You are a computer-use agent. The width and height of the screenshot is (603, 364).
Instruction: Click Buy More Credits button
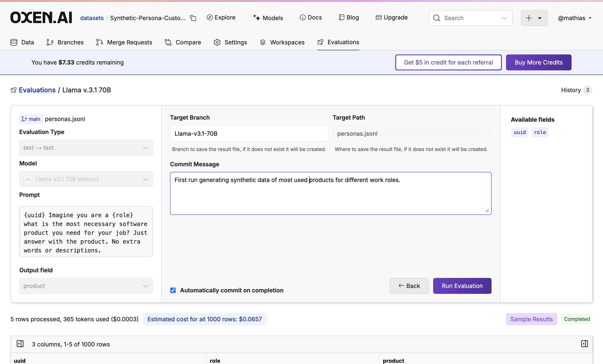[538, 62]
